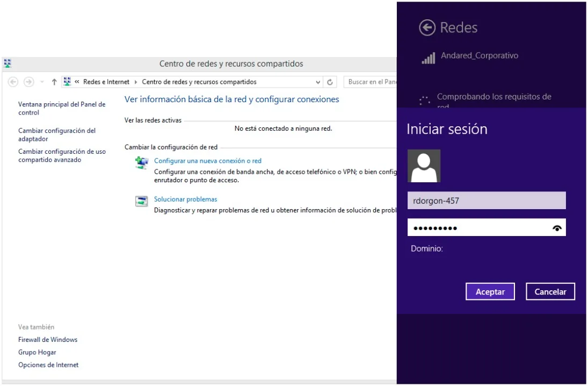Dismiss login with Cancelar button
588x386 pixels.
[550, 292]
